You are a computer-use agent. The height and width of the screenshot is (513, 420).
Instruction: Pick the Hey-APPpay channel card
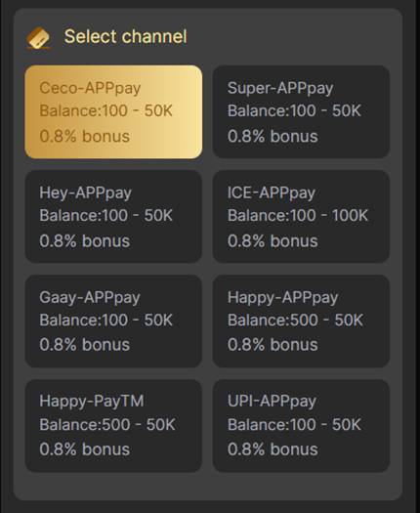click(x=113, y=217)
